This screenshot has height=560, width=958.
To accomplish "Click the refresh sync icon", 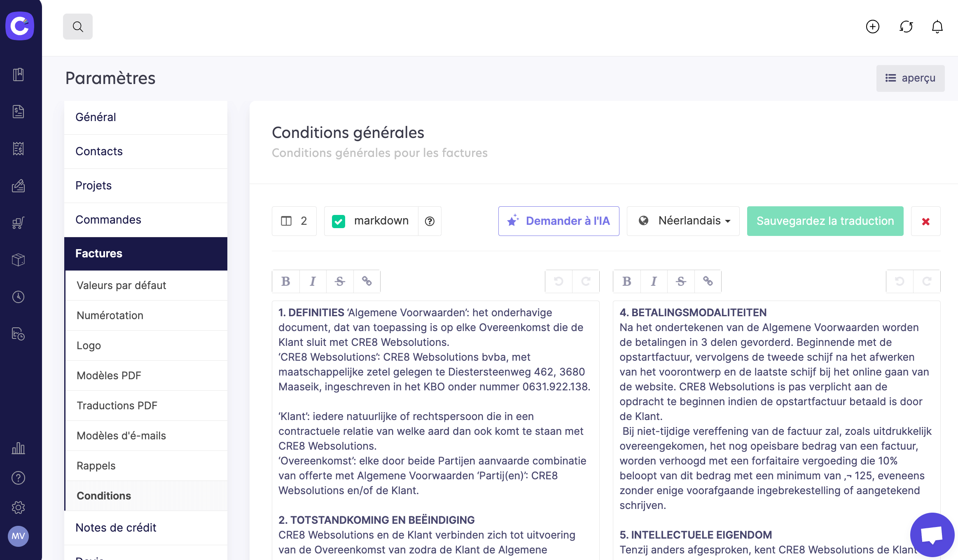I will click(906, 27).
